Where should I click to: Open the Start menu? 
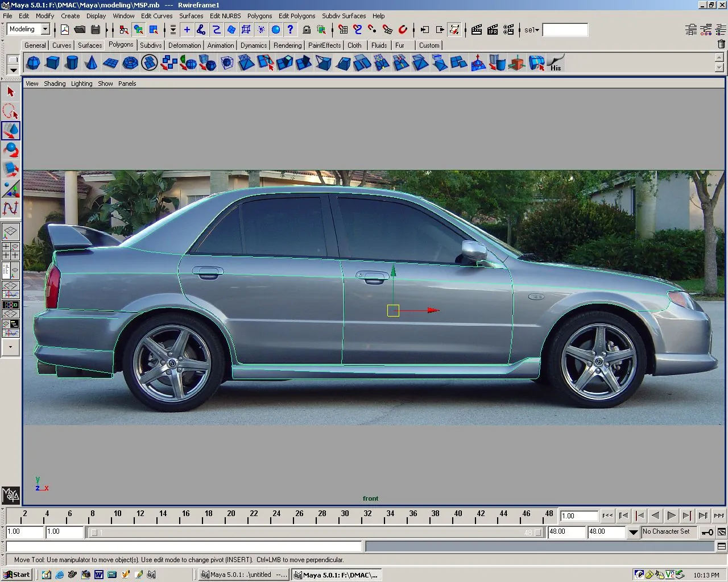pyautogui.click(x=17, y=575)
